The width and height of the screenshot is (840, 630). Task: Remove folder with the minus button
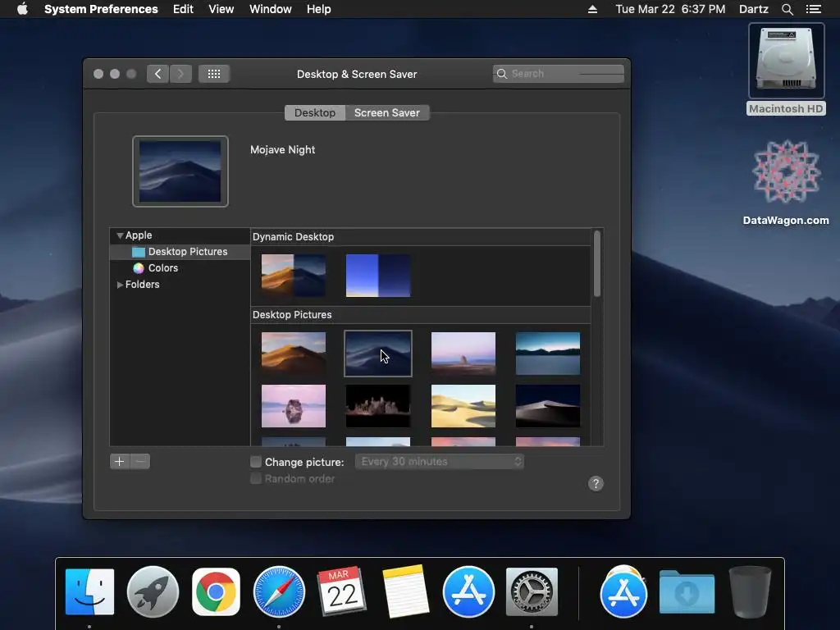pyautogui.click(x=139, y=461)
